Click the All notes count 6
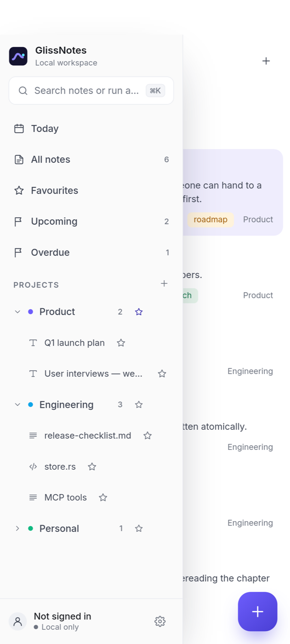 tap(166, 160)
